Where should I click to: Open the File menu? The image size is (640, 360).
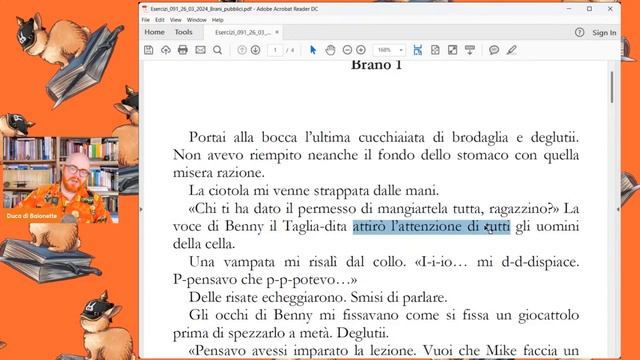coord(146,20)
